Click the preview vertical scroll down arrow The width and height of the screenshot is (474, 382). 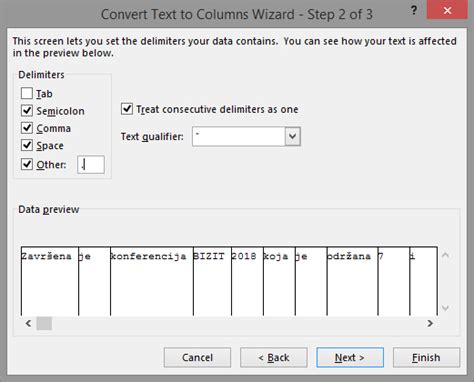pyautogui.click(x=445, y=308)
